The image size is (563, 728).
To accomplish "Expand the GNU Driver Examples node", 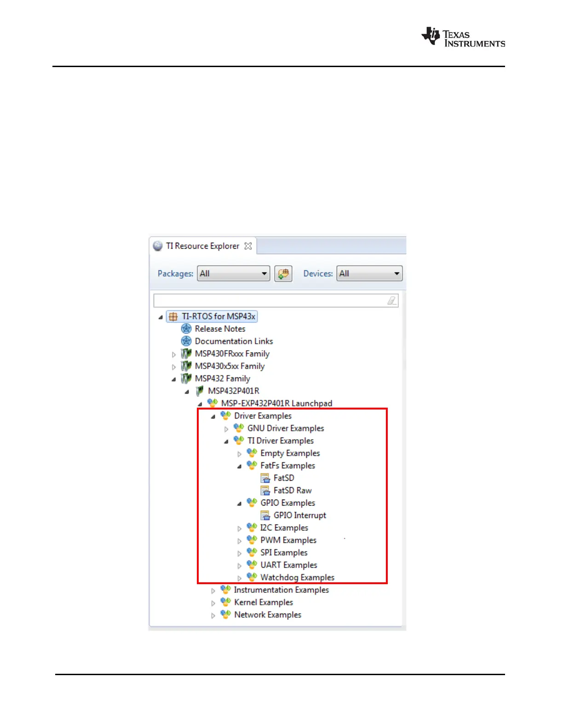I will [226, 429].
